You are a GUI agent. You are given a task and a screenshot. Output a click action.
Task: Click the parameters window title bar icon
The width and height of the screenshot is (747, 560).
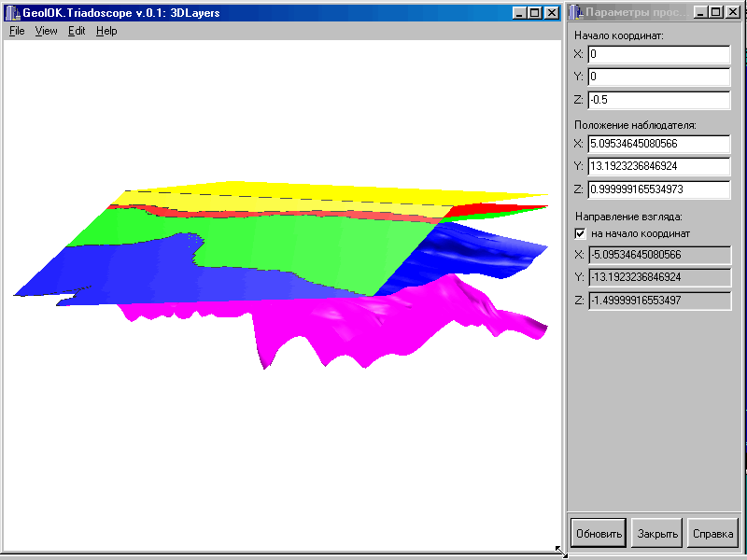point(575,13)
